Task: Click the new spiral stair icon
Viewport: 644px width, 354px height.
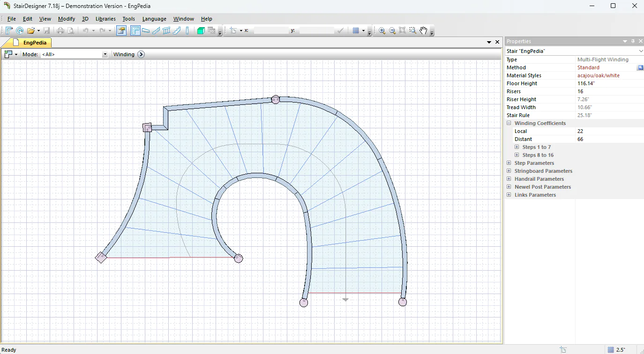Action: tap(20, 30)
